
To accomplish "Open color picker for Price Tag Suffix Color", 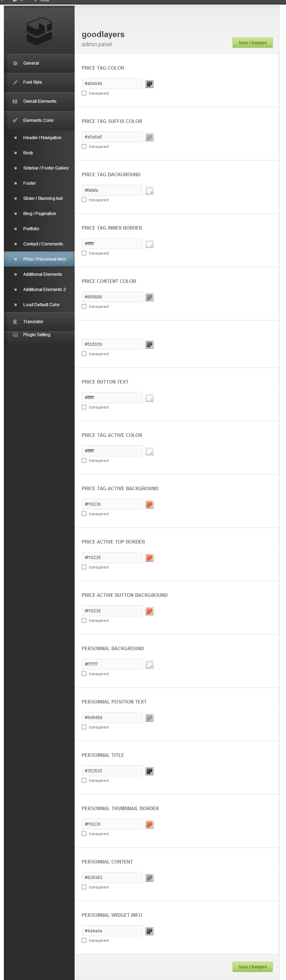I will pyautogui.click(x=150, y=137).
